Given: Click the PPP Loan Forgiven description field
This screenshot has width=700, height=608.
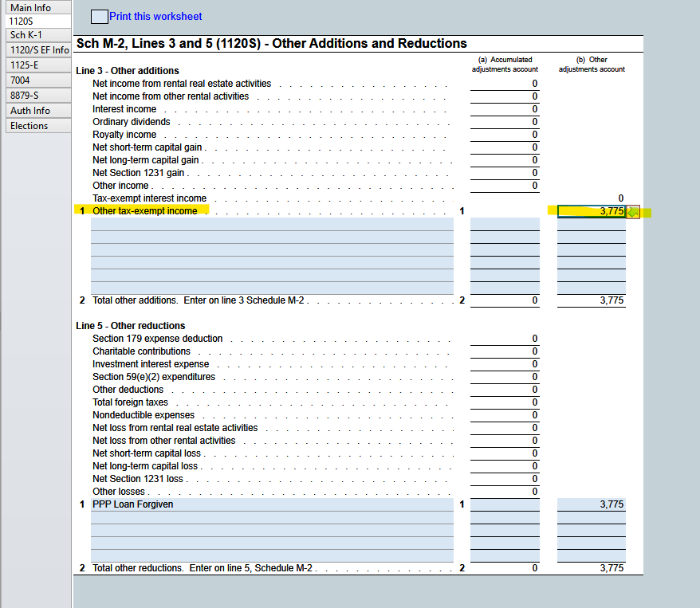Looking at the screenshot, I should coord(273,504).
